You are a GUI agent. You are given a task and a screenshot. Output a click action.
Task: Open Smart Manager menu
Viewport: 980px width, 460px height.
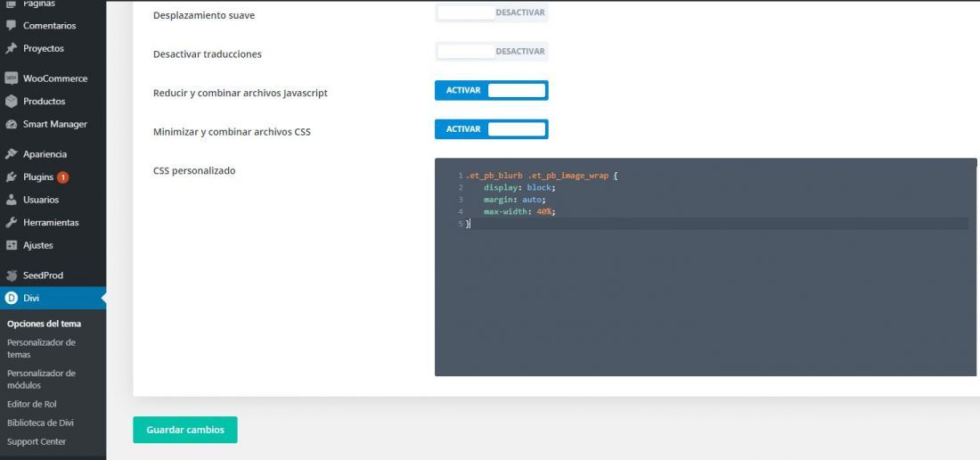coord(55,125)
